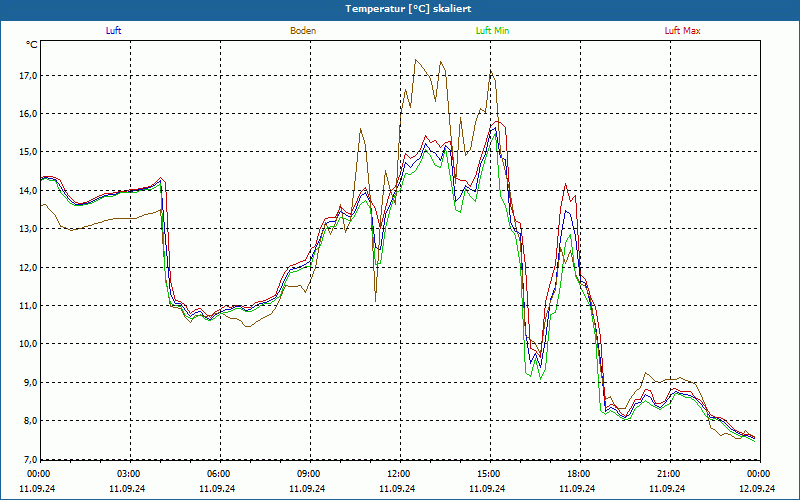The height and width of the screenshot is (500, 800).
Task: Click the 18:00 time axis label
Action: tap(578, 474)
